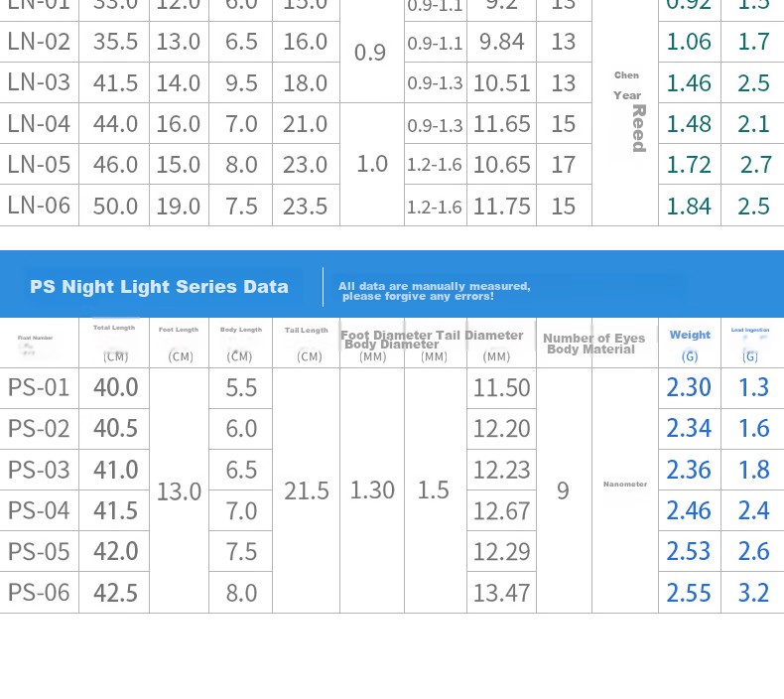Select the 13.47 tail diameter cell

(501, 593)
